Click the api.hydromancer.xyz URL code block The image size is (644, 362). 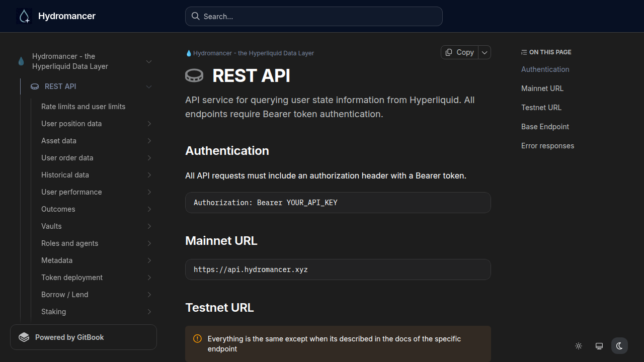pyautogui.click(x=338, y=269)
